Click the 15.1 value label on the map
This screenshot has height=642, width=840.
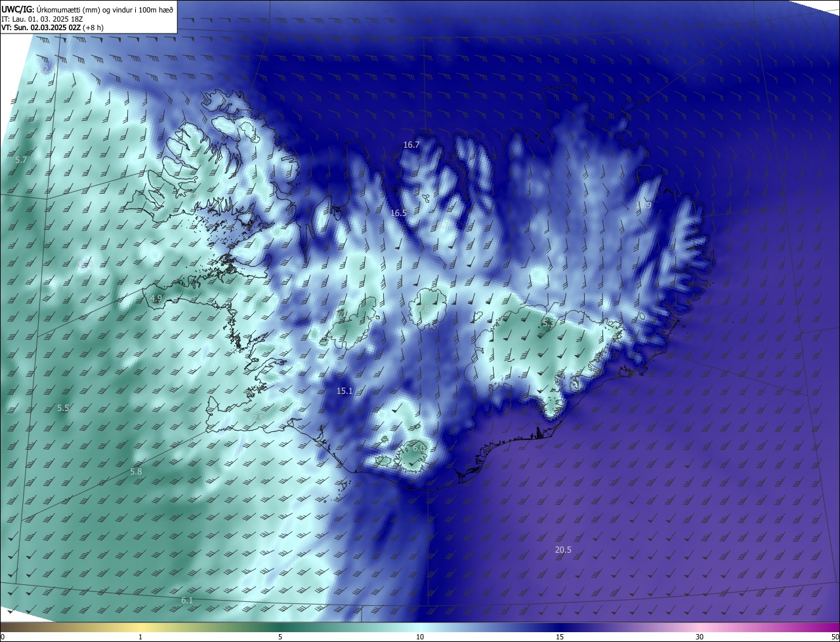point(345,391)
